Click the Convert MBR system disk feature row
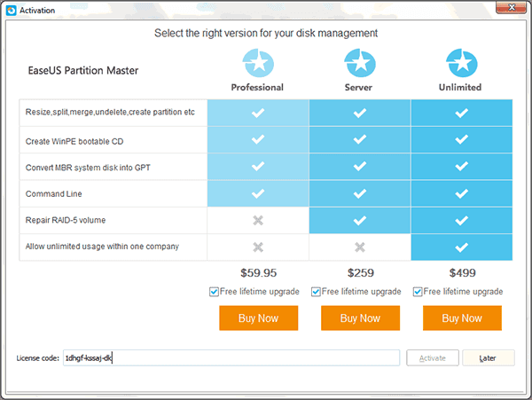The image size is (532, 400). [113, 167]
